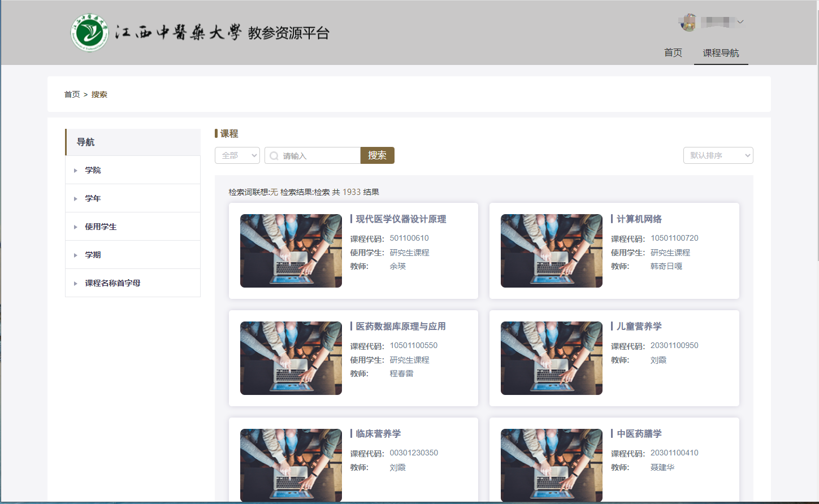Viewport: 819px width, 504px height.
Task: Expand 课程名称首字母 filter
Action: (112, 283)
